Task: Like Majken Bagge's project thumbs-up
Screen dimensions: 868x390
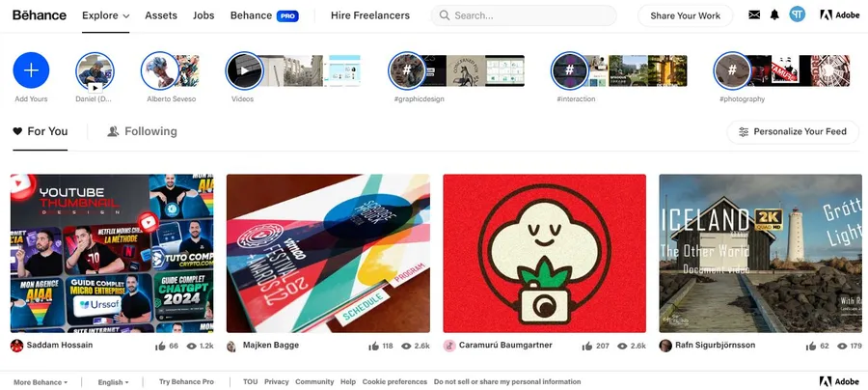Action: coord(373,347)
